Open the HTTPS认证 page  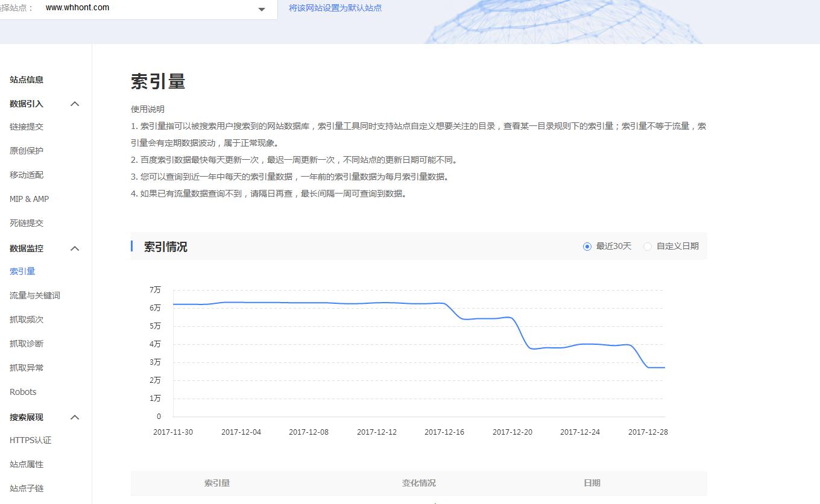[30, 440]
